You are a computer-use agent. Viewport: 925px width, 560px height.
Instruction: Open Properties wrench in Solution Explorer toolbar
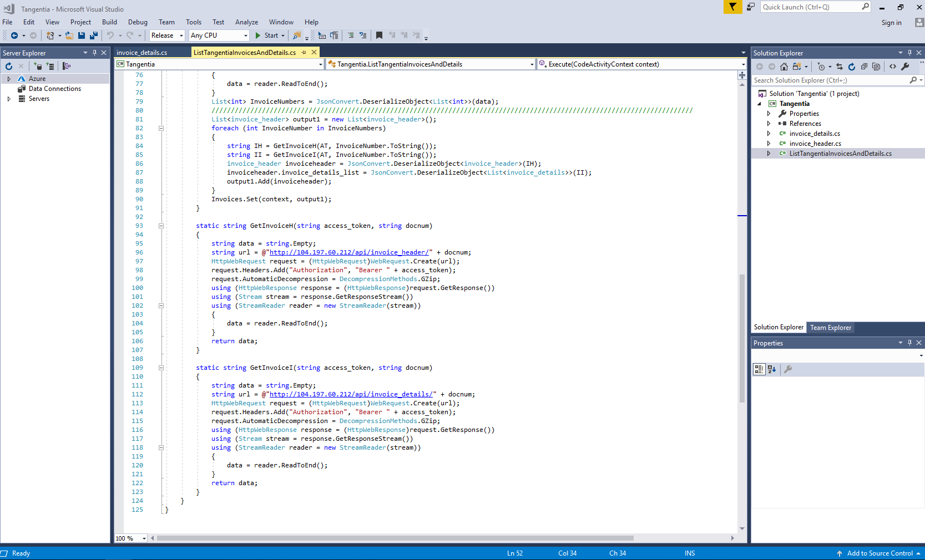pyautogui.click(x=905, y=67)
